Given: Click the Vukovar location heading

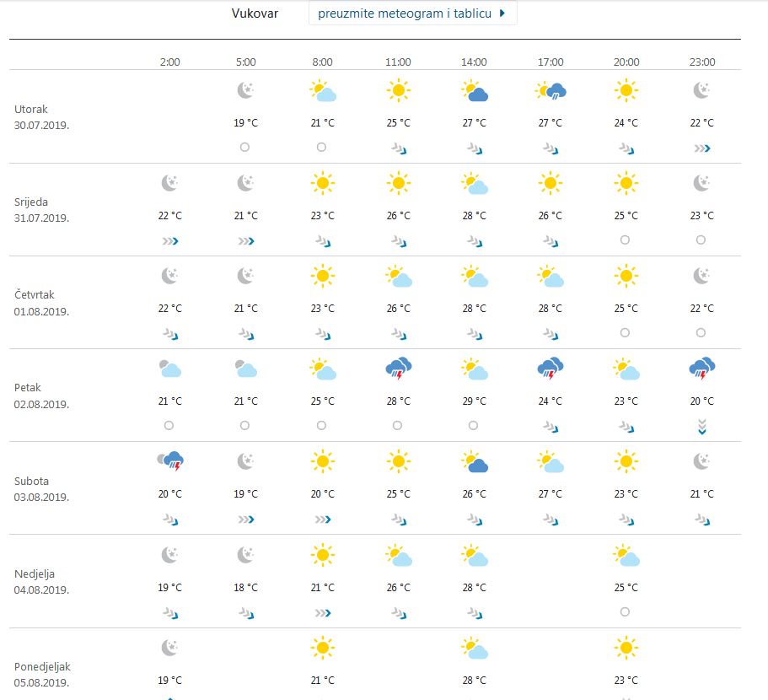Looking at the screenshot, I should point(255,13).
